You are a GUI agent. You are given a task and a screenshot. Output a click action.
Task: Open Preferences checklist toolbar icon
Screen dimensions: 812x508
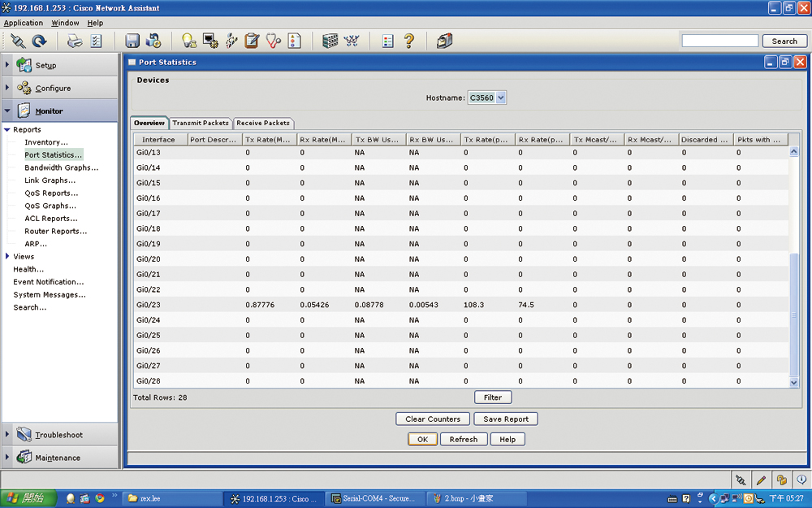click(97, 41)
